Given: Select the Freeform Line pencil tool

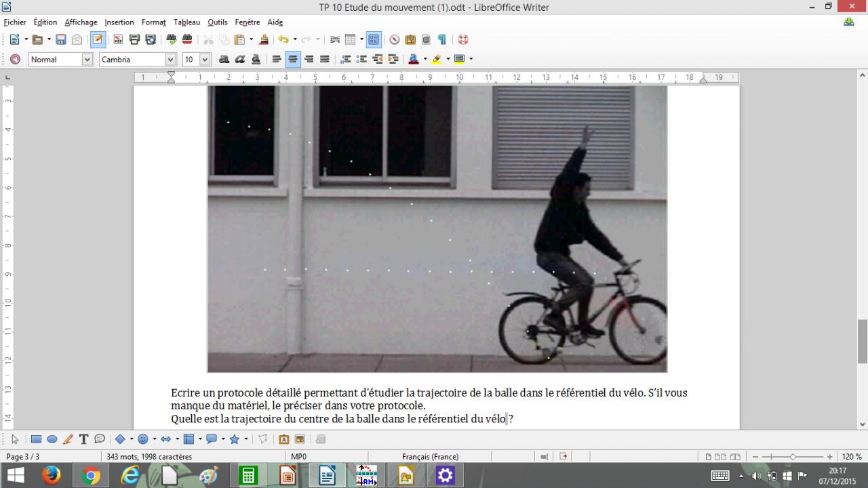Looking at the screenshot, I should click(x=68, y=439).
